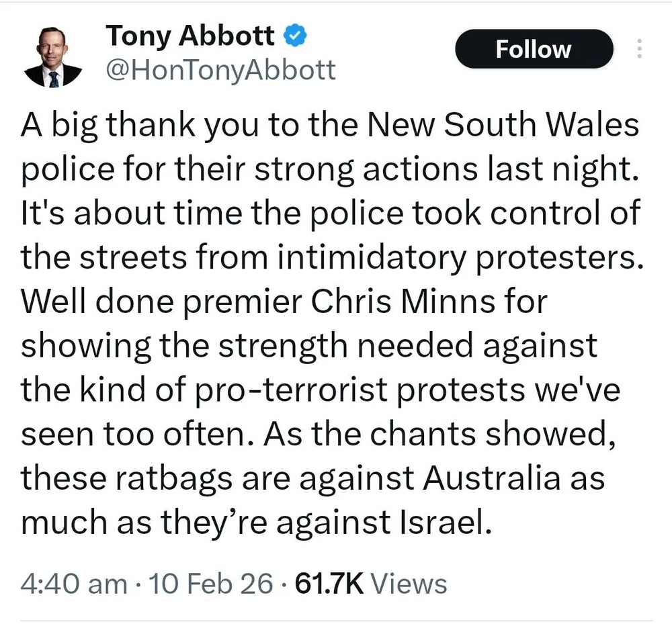Open the three-dot more options menu
672x626 pixels.
[x=639, y=49]
